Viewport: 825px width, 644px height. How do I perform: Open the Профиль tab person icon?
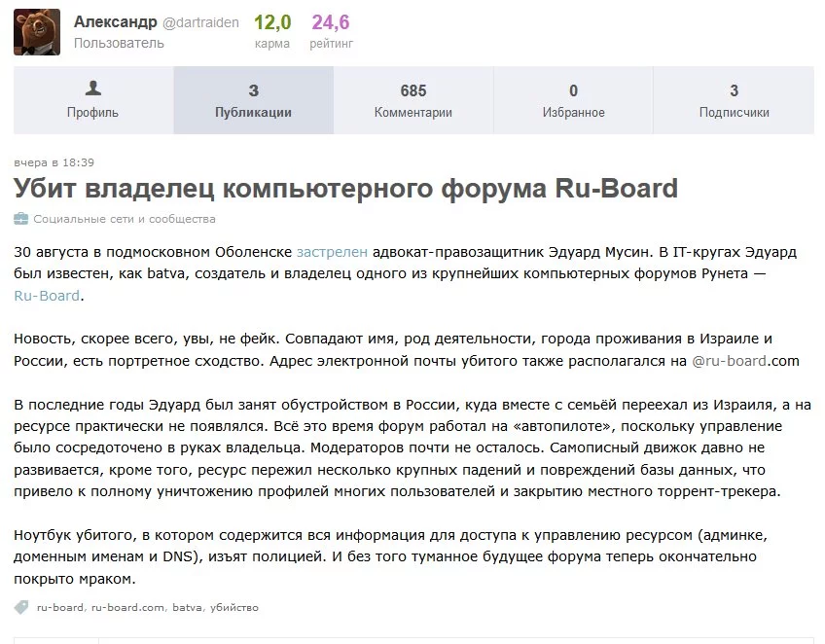tap(93, 88)
